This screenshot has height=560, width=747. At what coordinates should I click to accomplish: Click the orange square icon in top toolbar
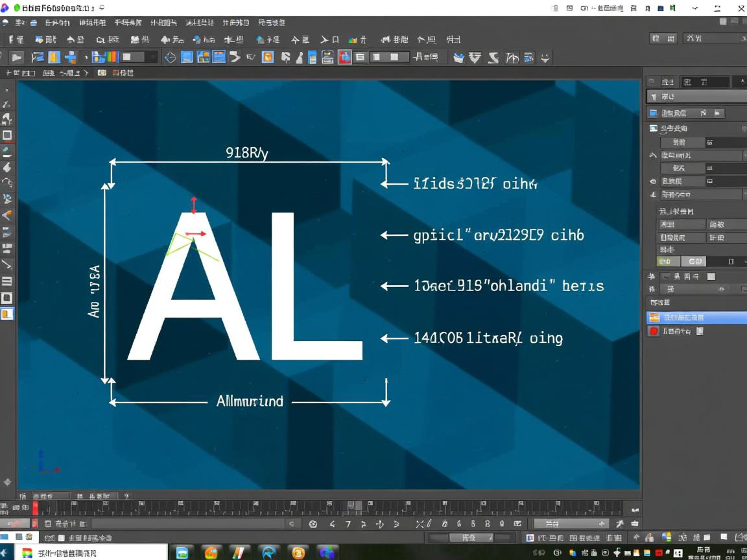[267, 58]
